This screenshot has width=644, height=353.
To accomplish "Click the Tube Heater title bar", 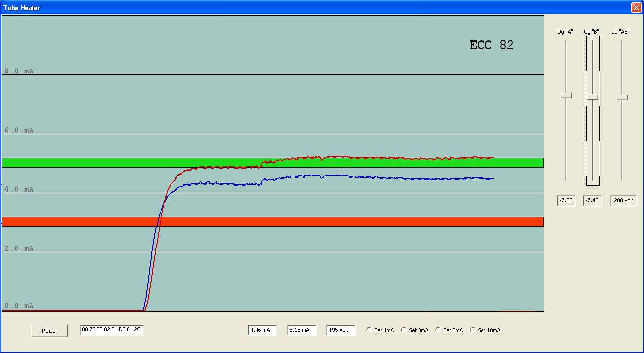I will (x=315, y=8).
